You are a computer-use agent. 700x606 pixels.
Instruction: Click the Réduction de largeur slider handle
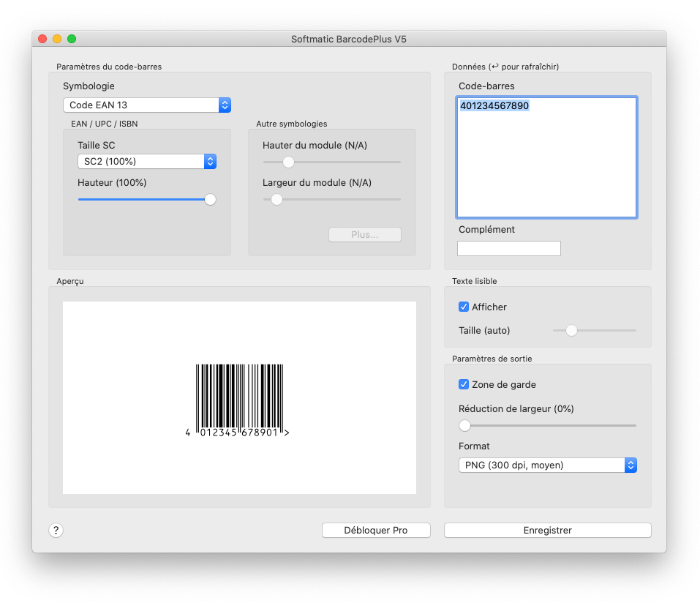click(464, 425)
